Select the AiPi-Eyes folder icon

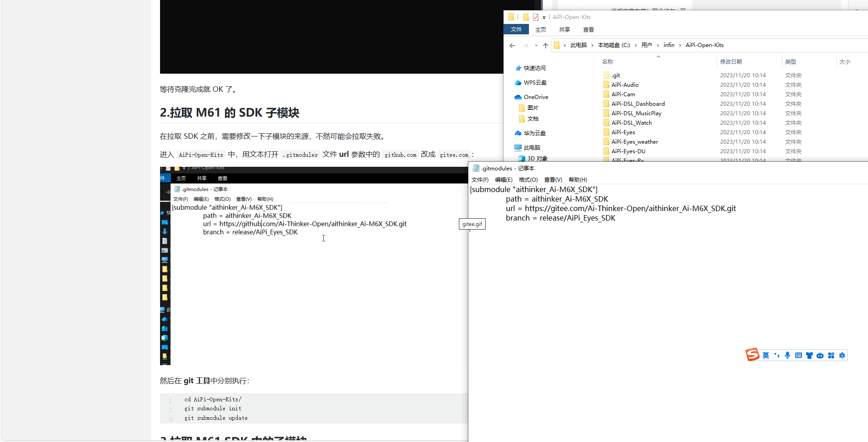(x=606, y=132)
